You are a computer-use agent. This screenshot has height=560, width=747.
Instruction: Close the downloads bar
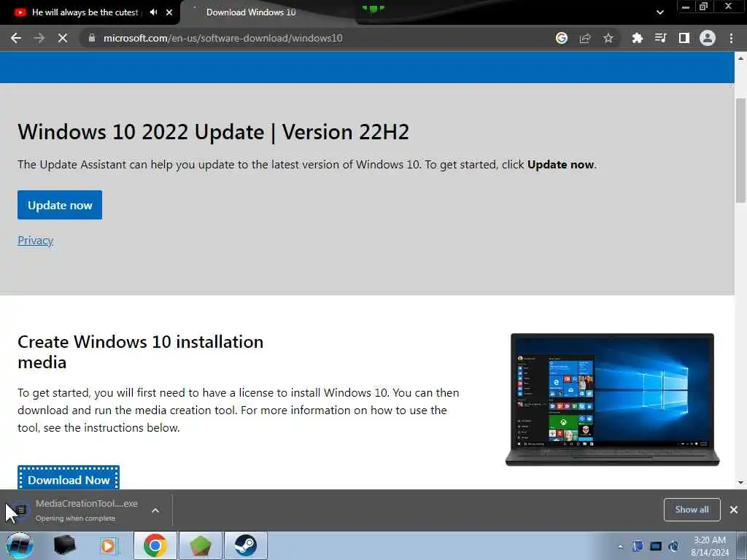(734, 510)
